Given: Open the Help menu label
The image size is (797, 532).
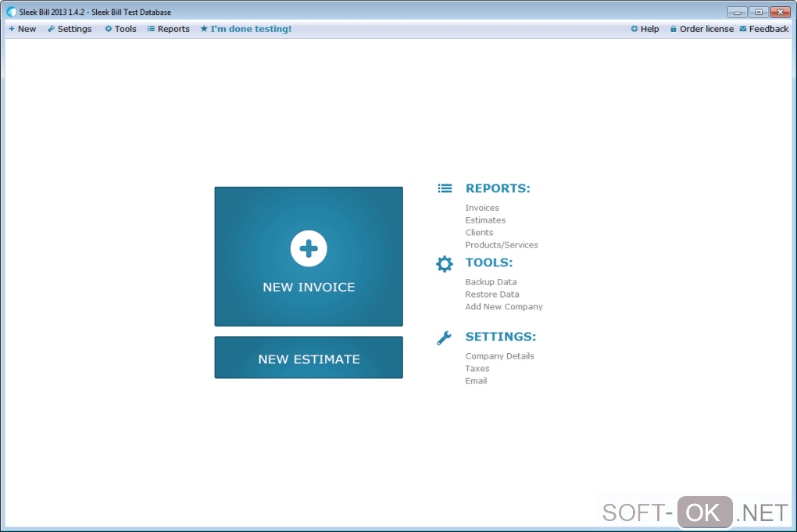Looking at the screenshot, I should (649, 29).
